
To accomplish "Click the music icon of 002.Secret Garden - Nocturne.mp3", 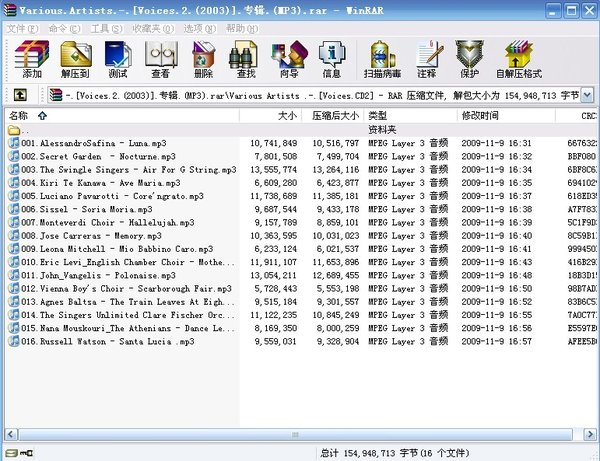I will click(14, 156).
